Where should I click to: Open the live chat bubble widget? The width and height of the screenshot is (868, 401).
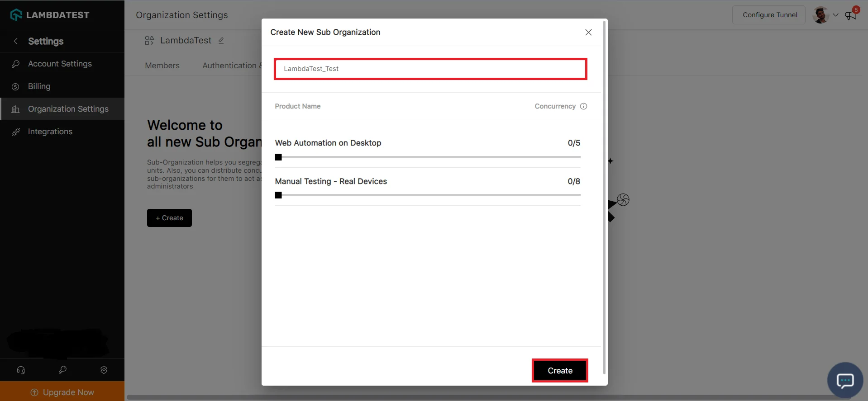pos(844,380)
